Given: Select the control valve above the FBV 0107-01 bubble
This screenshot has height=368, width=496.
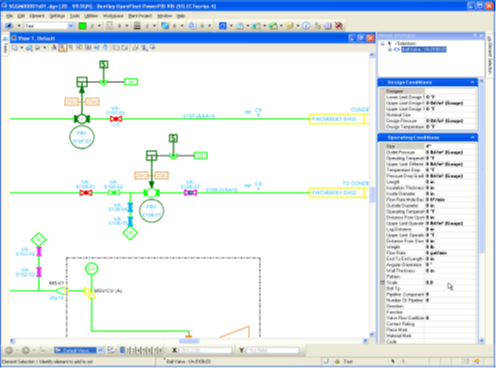Looking at the screenshot, I should tap(82, 119).
